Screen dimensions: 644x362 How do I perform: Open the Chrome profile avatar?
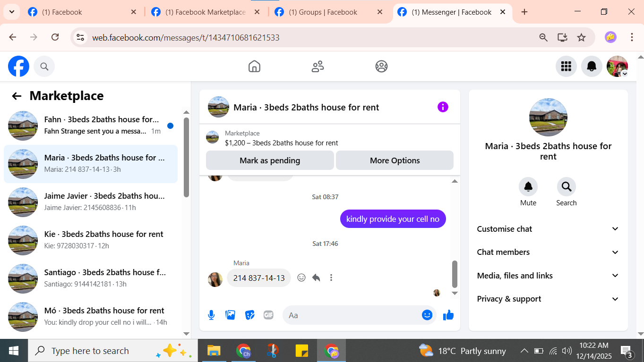click(x=610, y=37)
